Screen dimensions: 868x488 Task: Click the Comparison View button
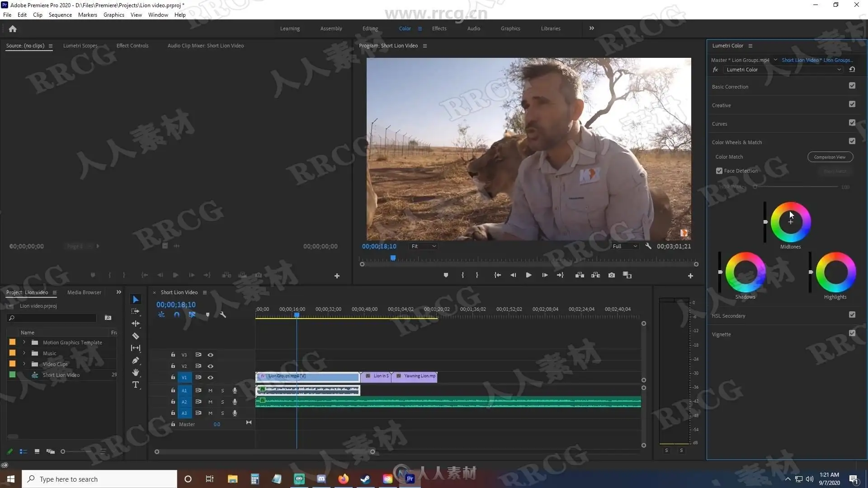point(830,157)
